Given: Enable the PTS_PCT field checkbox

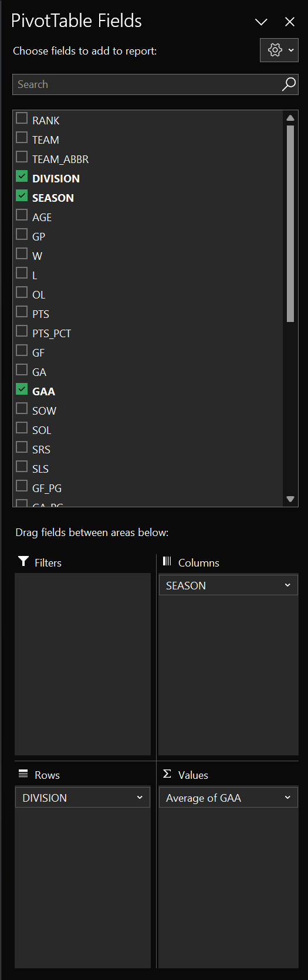Looking at the screenshot, I should (22, 331).
